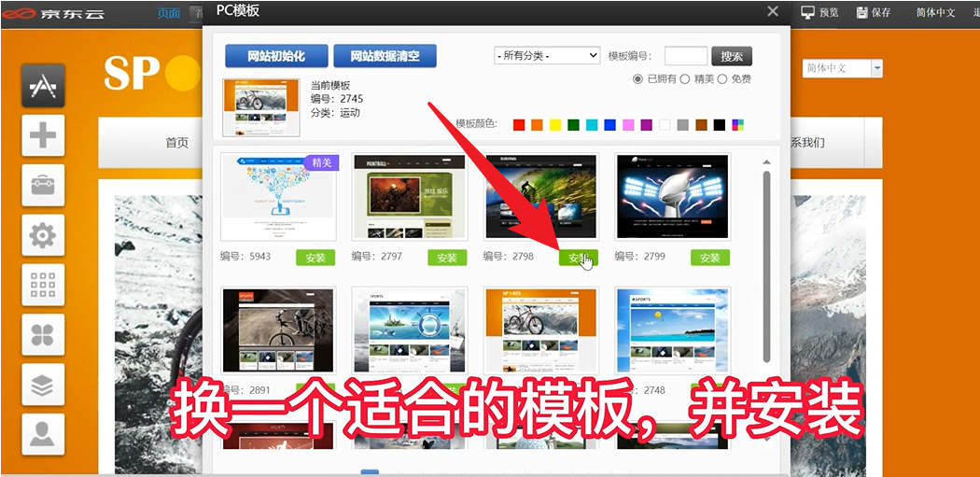The image size is (980, 477).
Task: Install template number 2798
Action: pyautogui.click(x=579, y=258)
